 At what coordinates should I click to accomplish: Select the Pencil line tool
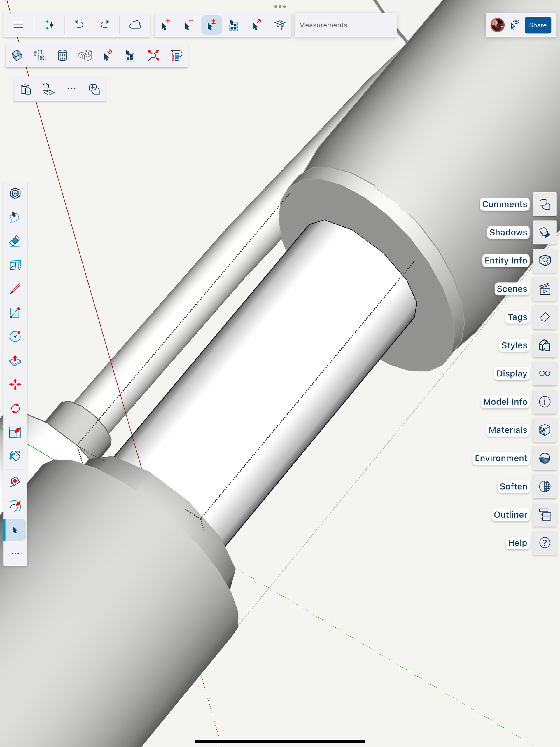point(15,289)
